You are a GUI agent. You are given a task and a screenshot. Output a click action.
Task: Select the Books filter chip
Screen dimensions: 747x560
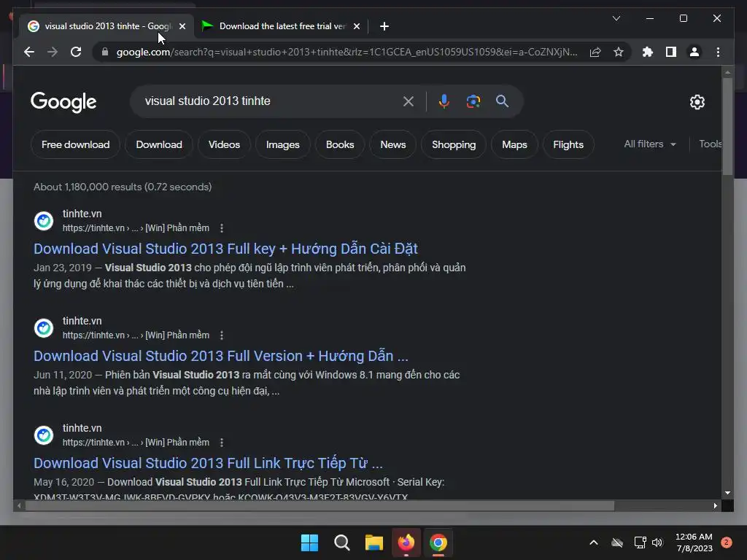(x=340, y=144)
